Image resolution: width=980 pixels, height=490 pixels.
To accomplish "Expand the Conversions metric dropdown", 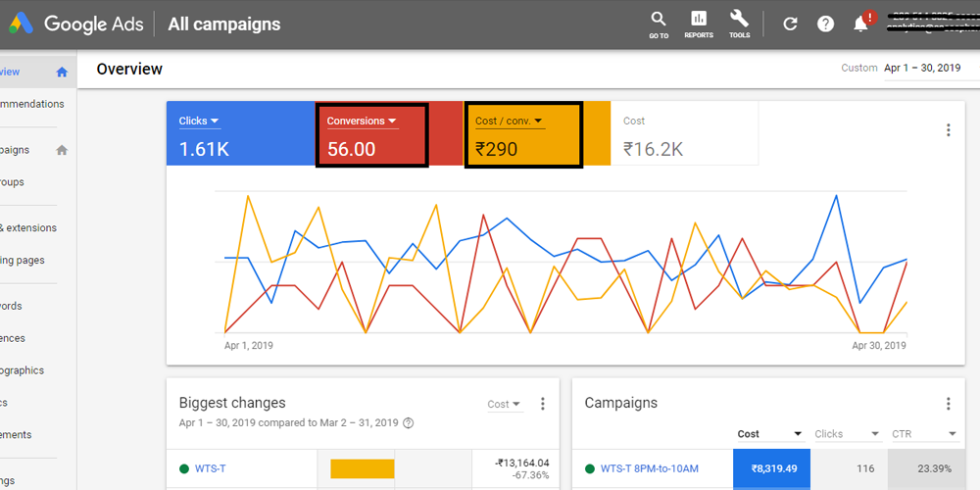I will coord(362,122).
